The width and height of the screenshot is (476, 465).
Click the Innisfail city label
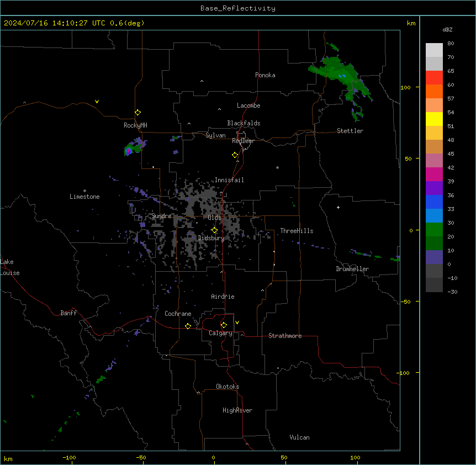229,180
